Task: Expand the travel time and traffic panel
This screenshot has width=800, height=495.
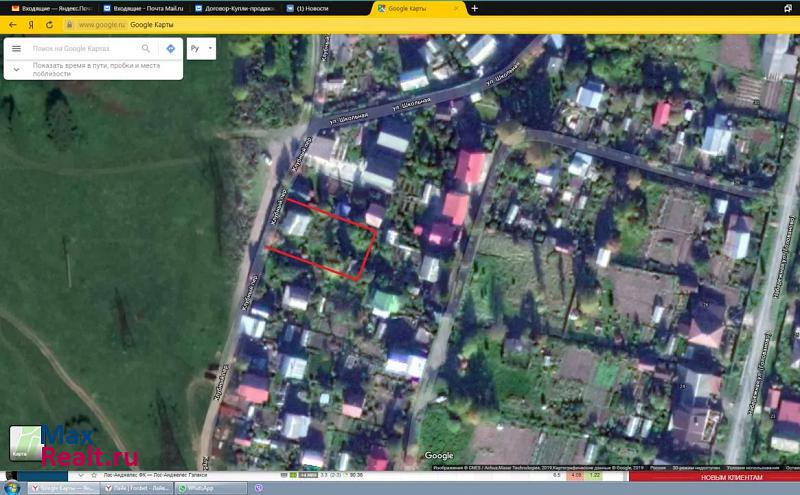Action: tap(17, 70)
